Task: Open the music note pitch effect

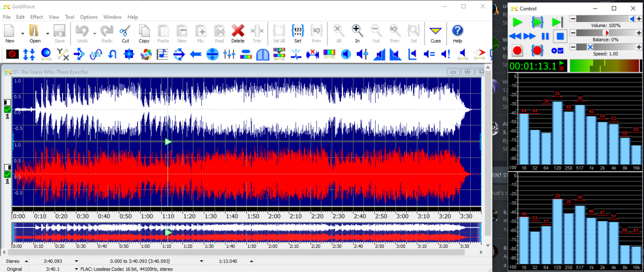Action: tap(162, 54)
